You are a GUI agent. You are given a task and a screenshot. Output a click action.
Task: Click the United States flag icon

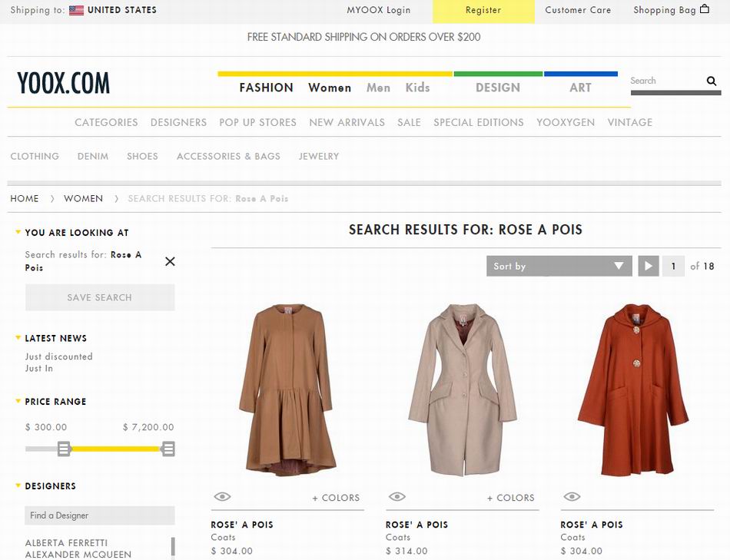[76, 10]
